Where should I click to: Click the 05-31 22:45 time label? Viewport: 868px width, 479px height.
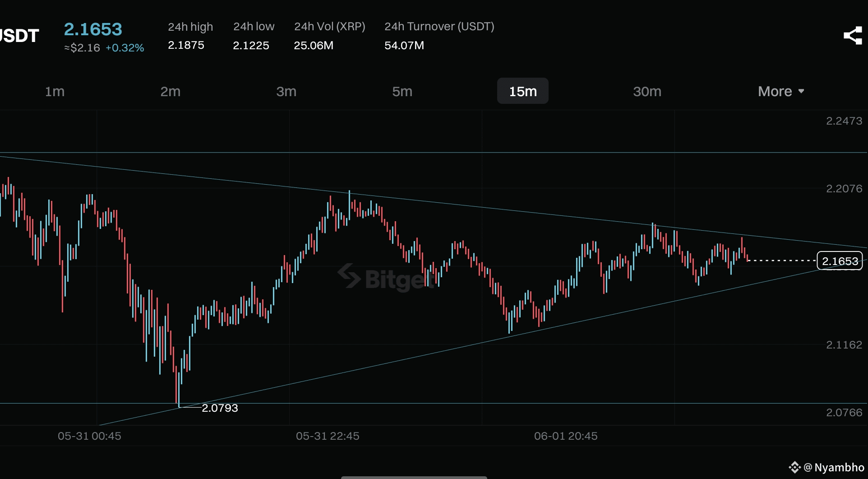328,436
